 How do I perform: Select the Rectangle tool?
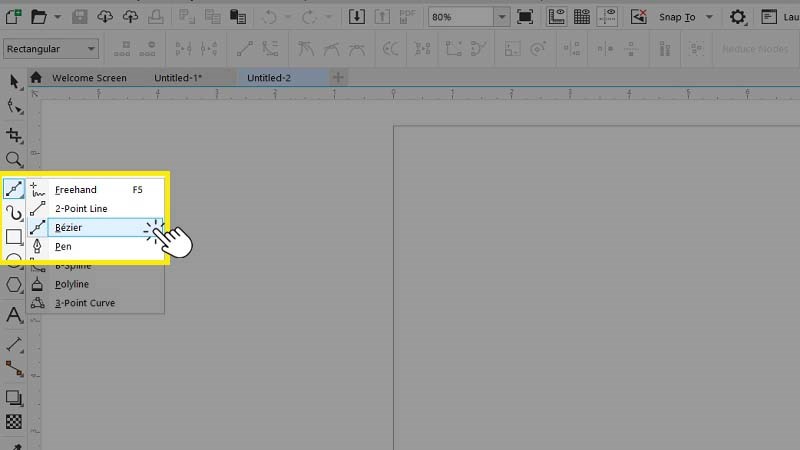[14, 237]
